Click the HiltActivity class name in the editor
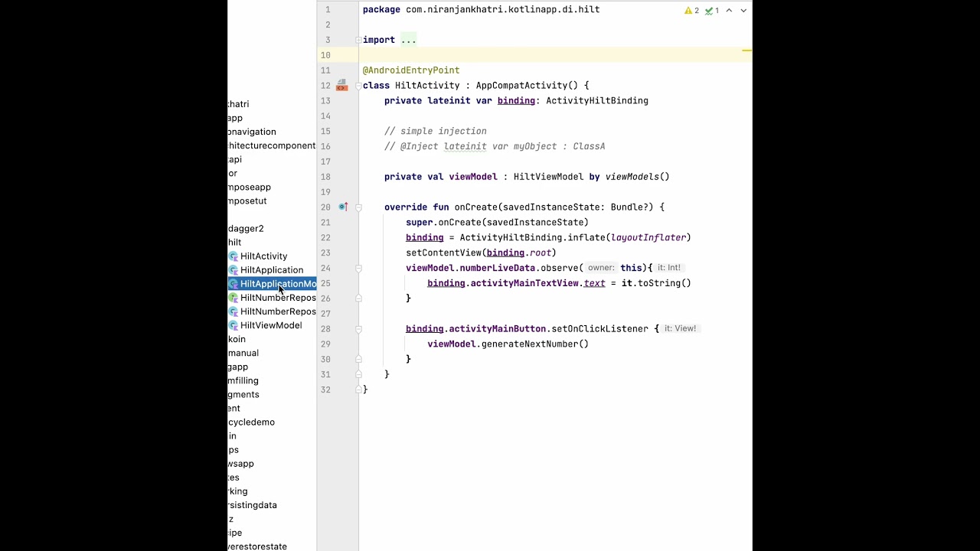980x551 pixels. click(427, 86)
